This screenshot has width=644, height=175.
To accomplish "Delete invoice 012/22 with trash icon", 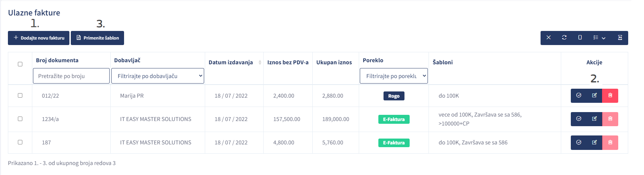I will [610, 96].
